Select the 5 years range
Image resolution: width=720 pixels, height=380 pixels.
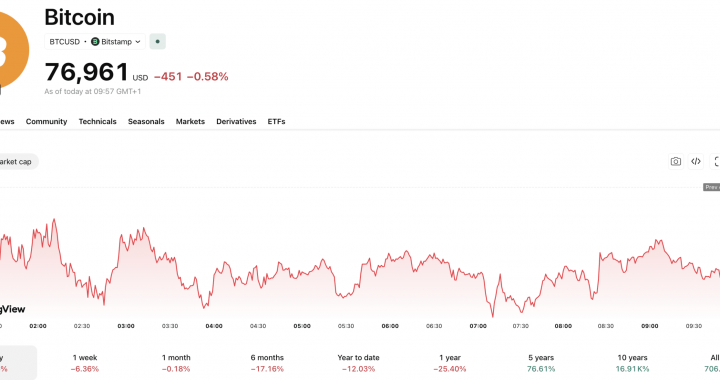pyautogui.click(x=541, y=363)
